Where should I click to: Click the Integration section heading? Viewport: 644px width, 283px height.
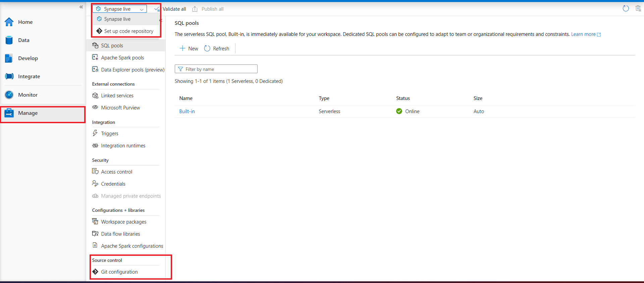click(103, 123)
